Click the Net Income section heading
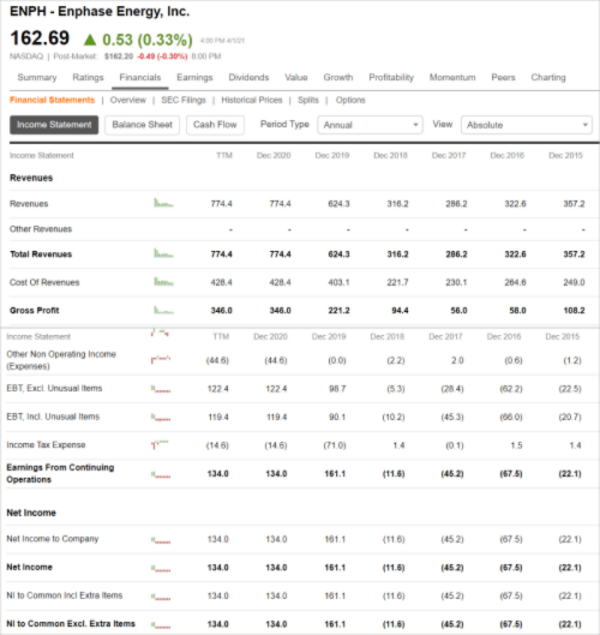600x635 pixels. click(31, 513)
